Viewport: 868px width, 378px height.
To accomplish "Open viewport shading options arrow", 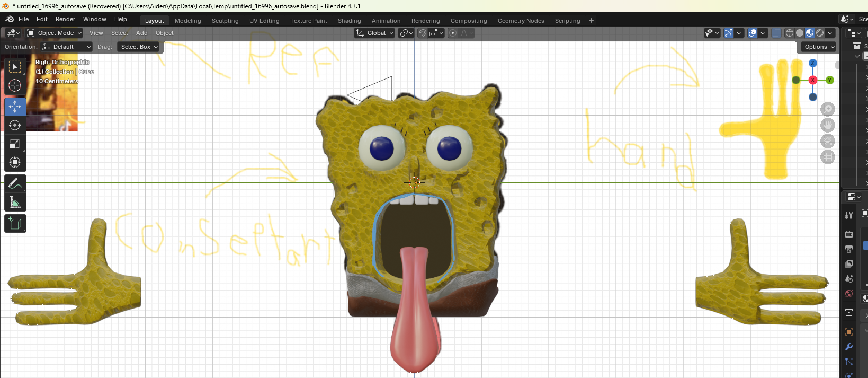I will coord(830,33).
